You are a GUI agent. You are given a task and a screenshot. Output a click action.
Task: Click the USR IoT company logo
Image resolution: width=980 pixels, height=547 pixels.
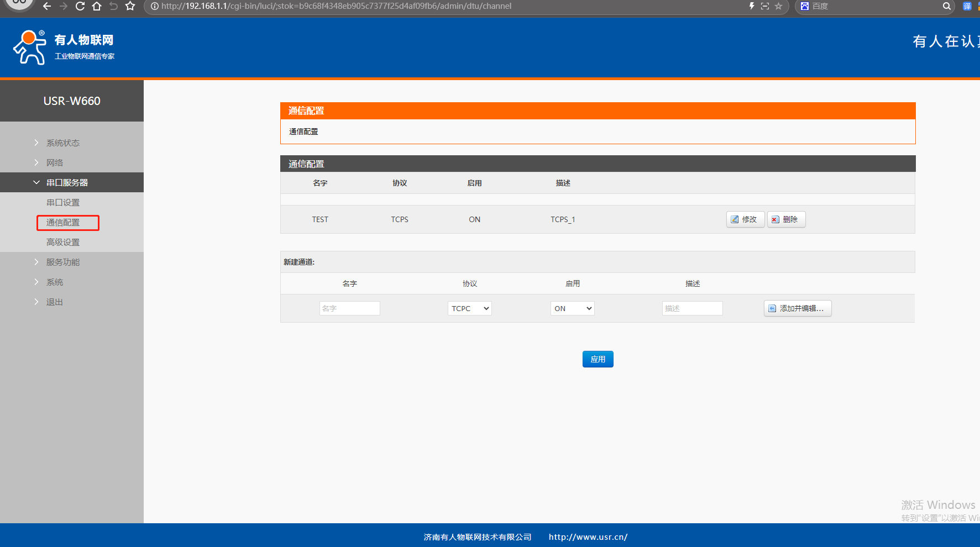pyautogui.click(x=63, y=48)
